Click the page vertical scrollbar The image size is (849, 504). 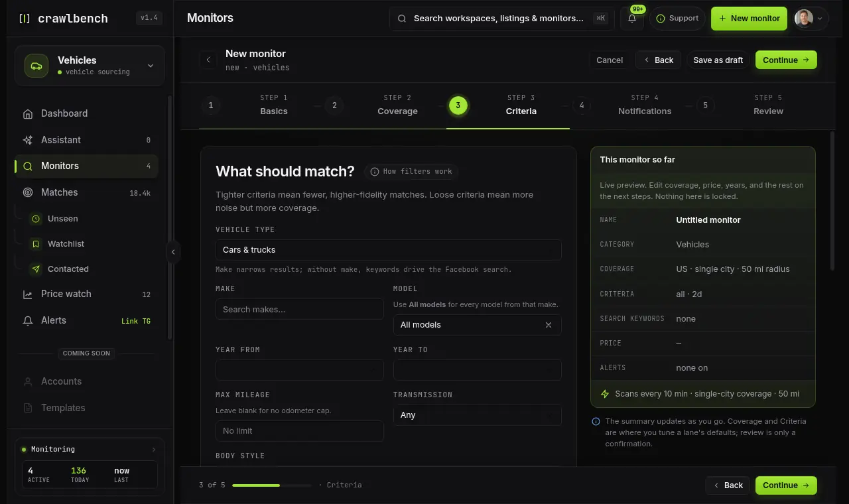pos(832,201)
